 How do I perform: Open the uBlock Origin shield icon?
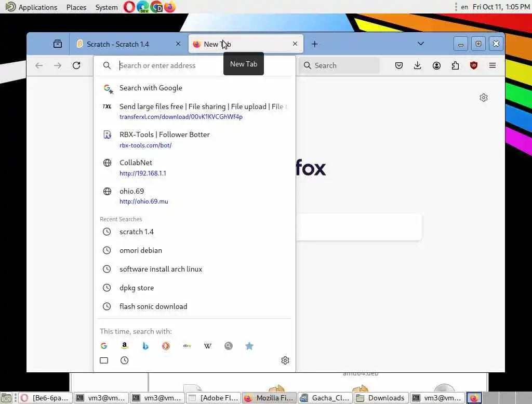click(x=474, y=65)
